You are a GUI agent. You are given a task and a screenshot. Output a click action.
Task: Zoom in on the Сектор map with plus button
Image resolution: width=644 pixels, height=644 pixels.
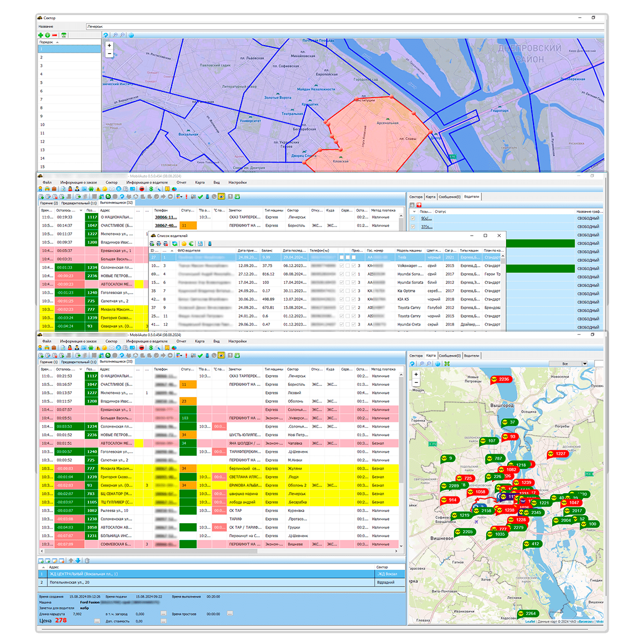109,46
